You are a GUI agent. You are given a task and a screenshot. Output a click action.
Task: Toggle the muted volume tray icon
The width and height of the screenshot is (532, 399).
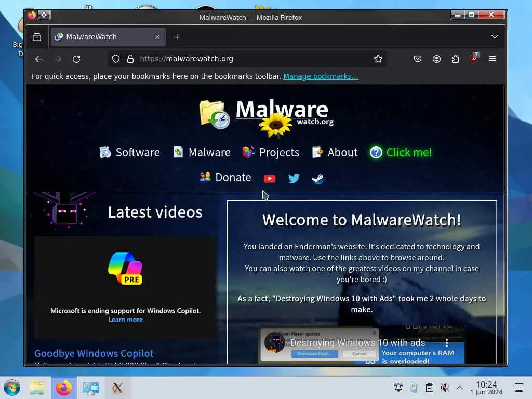point(445,388)
